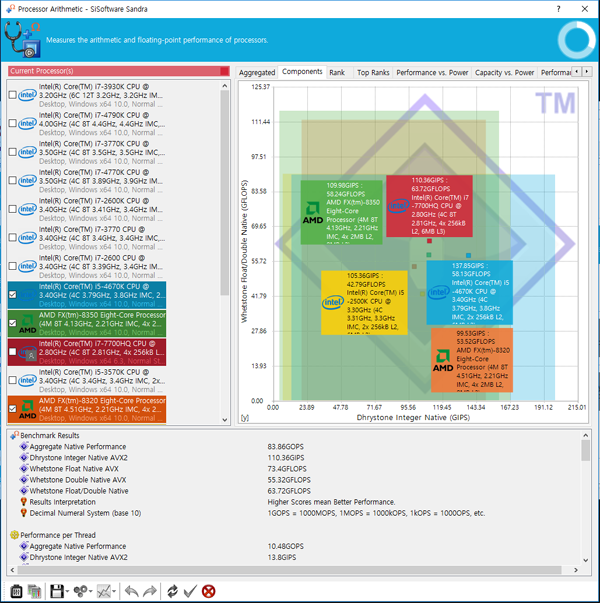Click the green AMD FX-8350 chart label
This screenshot has width=600, height=603.
tap(342, 212)
